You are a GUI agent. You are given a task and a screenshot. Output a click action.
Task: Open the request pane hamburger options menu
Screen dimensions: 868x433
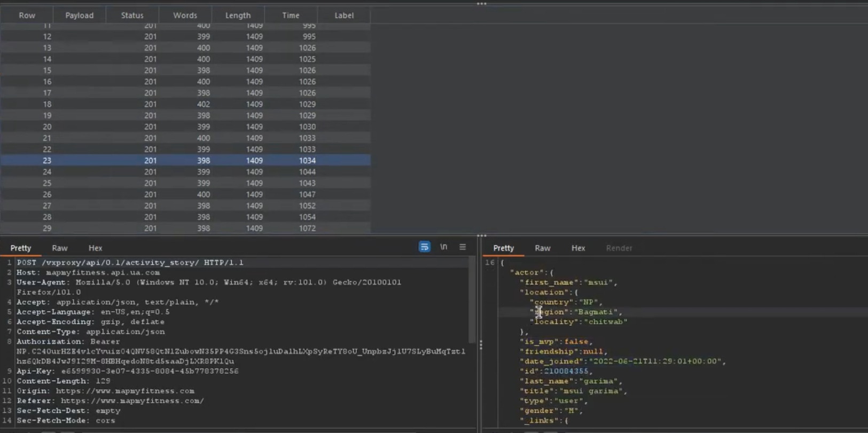pyautogui.click(x=463, y=247)
